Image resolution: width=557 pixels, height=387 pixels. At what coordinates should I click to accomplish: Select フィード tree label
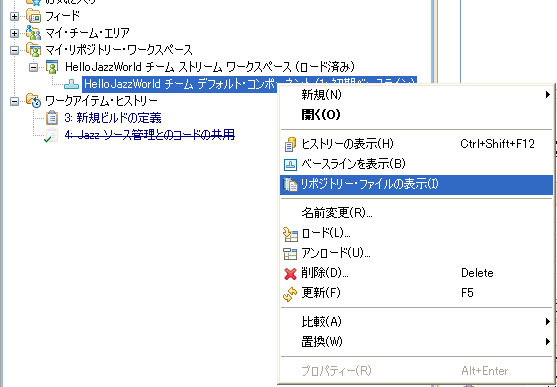coord(63,16)
